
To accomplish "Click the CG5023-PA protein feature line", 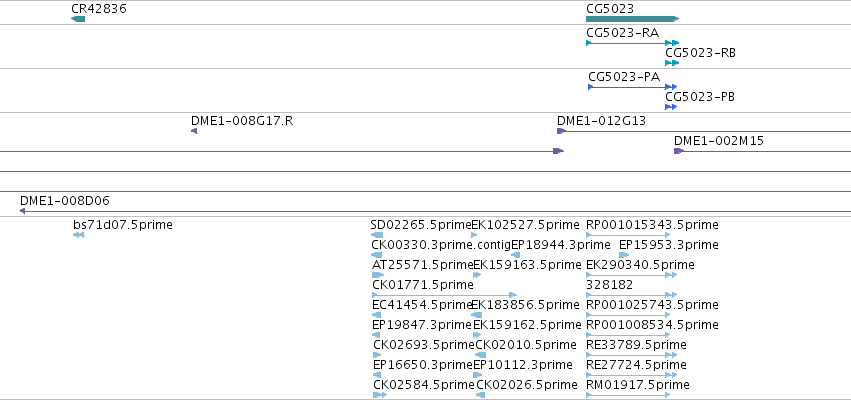I will (633, 87).
